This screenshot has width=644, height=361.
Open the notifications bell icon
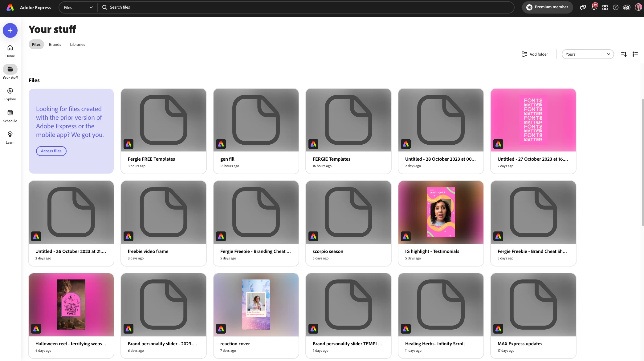[x=594, y=7]
